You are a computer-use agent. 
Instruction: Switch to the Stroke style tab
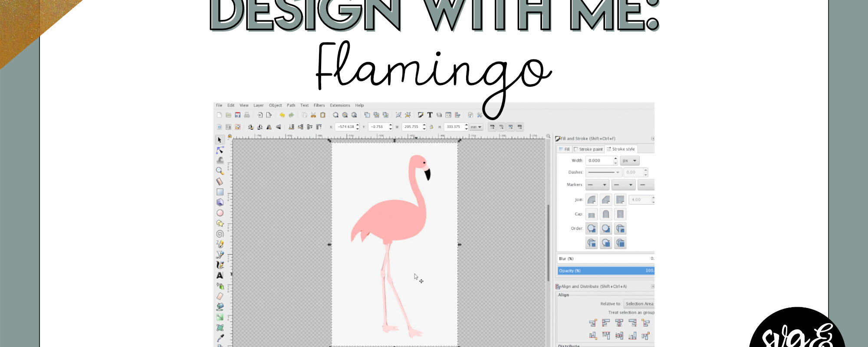click(x=621, y=149)
